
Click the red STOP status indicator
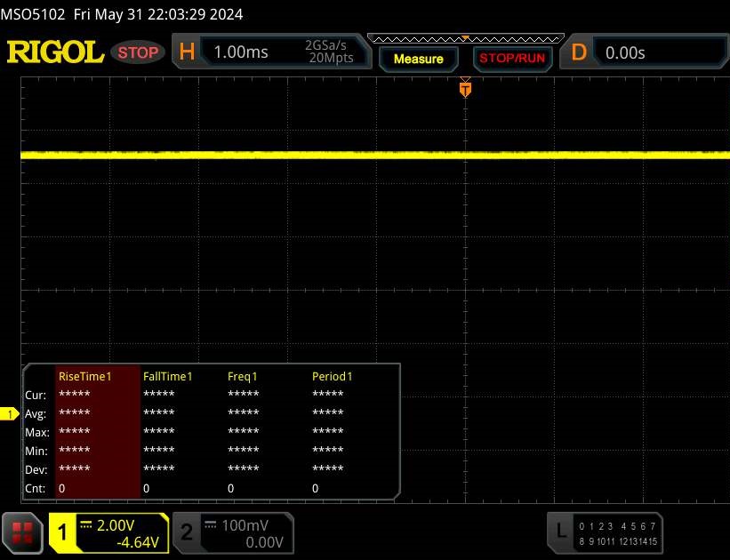(x=138, y=52)
